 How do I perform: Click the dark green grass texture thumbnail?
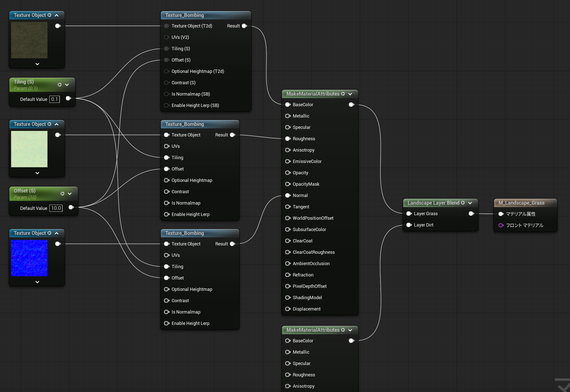point(29,40)
